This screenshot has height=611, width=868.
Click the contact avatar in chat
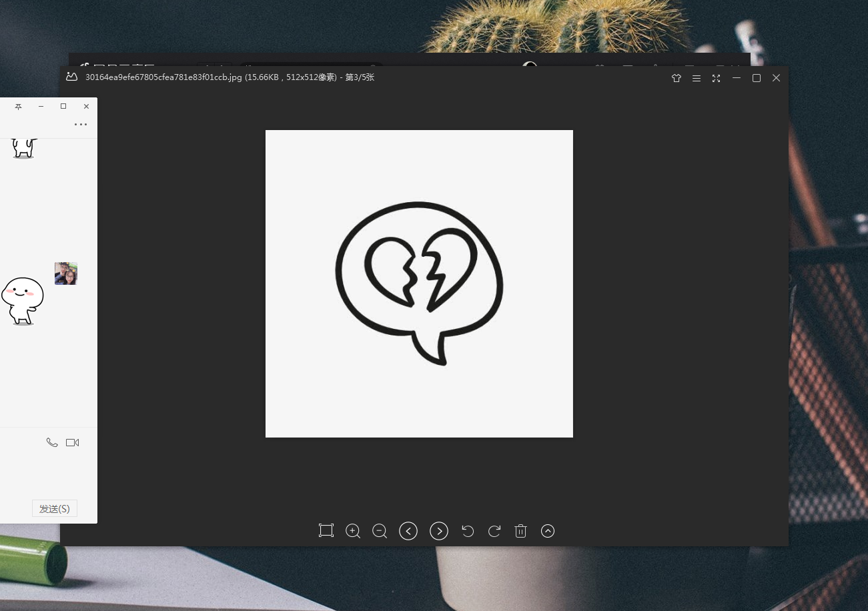pyautogui.click(x=66, y=273)
